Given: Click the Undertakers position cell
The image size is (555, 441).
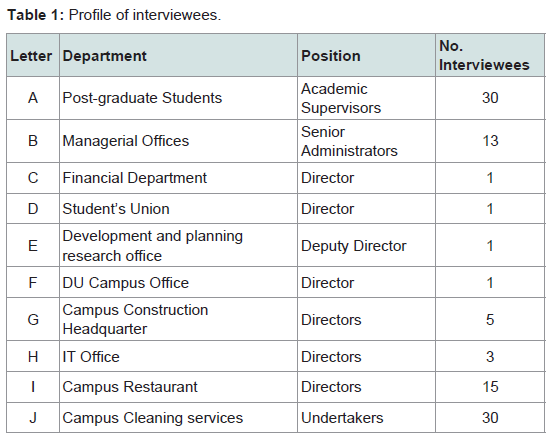Looking at the screenshot, I should point(366,418).
